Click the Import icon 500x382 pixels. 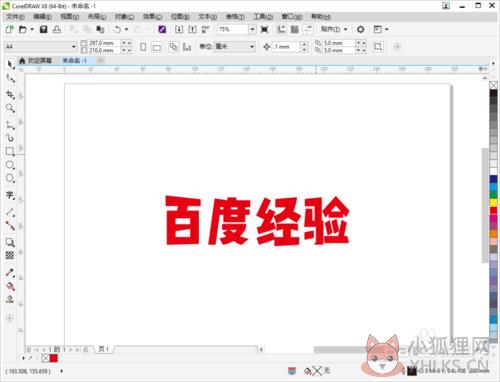[179, 29]
